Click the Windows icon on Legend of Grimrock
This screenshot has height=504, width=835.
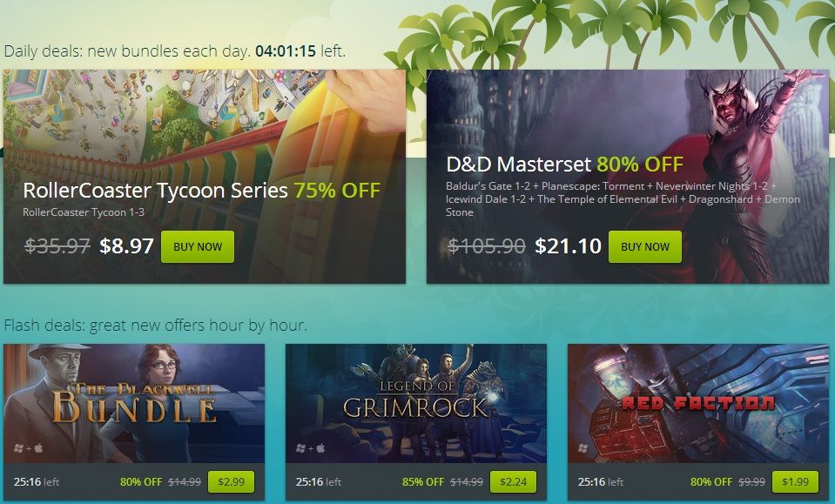pos(301,448)
